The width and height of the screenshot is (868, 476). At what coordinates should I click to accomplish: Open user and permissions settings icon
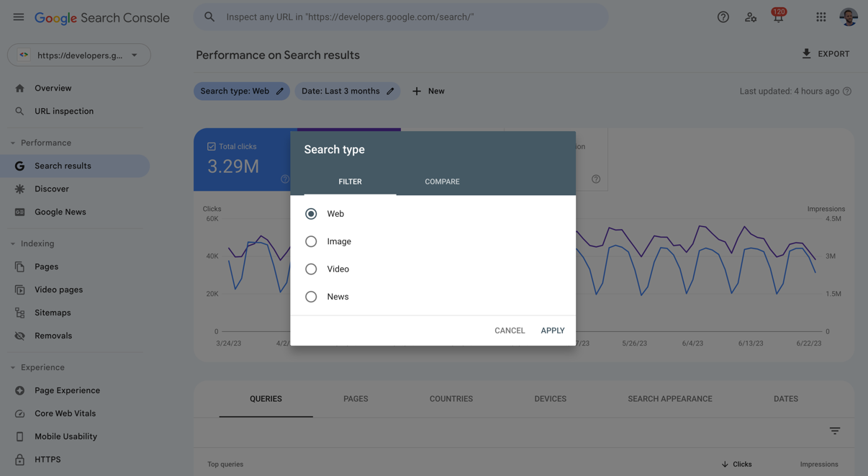pos(751,17)
